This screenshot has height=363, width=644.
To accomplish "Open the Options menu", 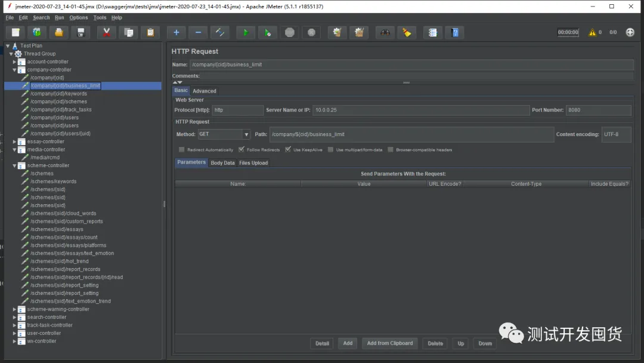I will (79, 18).
